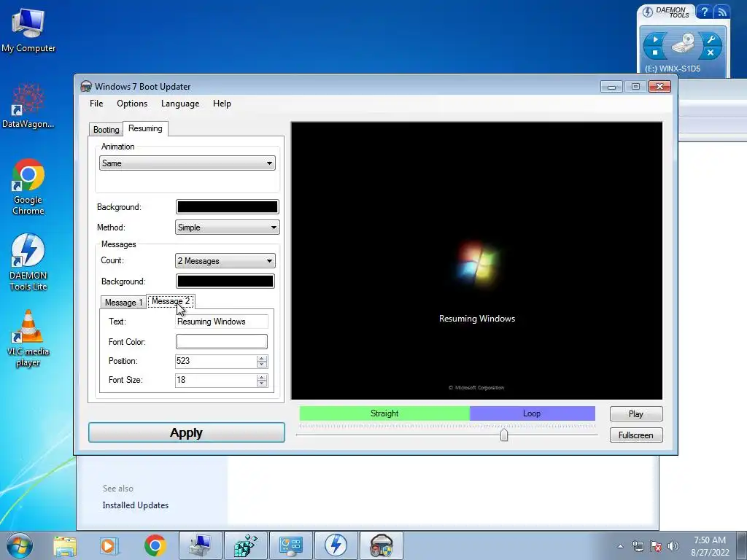This screenshot has height=560, width=747.
Task: Increase the Position value with up arrow
Action: 262,358
